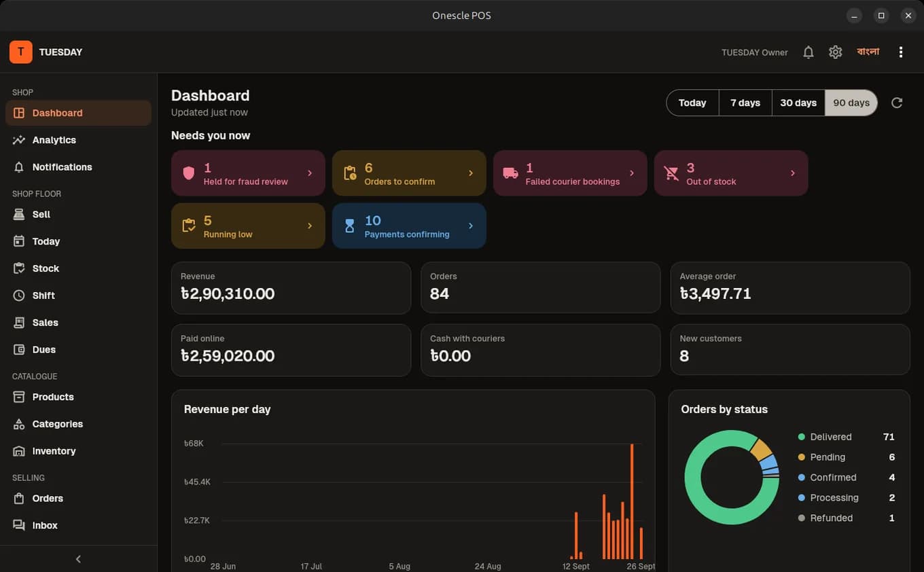The height and width of the screenshot is (572, 924).
Task: Open Out of stock chevron
Action: (x=793, y=173)
